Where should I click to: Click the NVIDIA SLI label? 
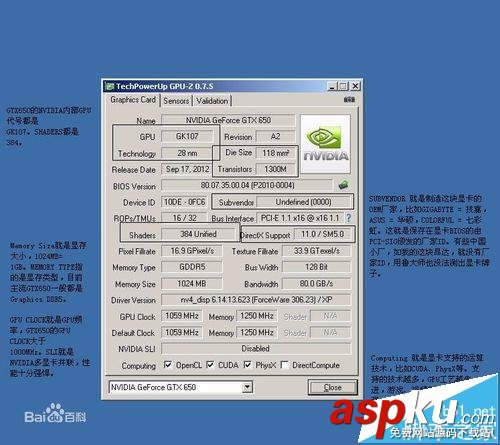pyautogui.click(x=137, y=349)
